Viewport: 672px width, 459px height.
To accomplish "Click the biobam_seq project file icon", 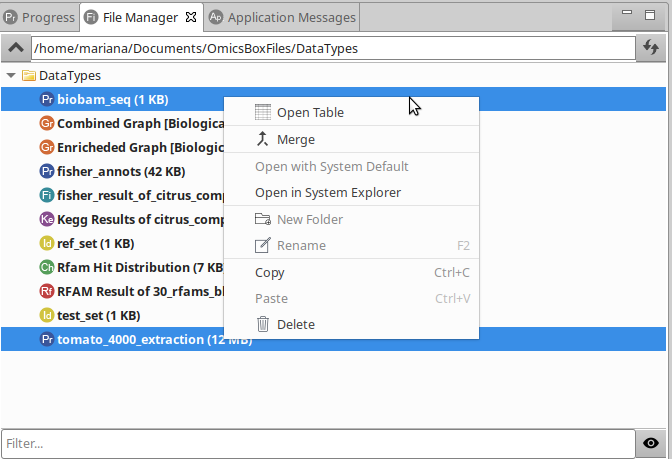I will tap(46, 99).
